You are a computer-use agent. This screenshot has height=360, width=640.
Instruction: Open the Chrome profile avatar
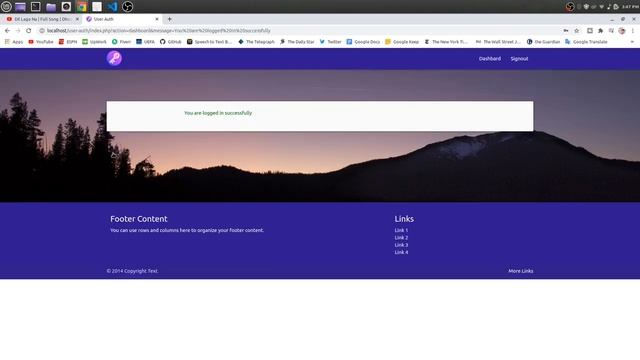(622, 31)
